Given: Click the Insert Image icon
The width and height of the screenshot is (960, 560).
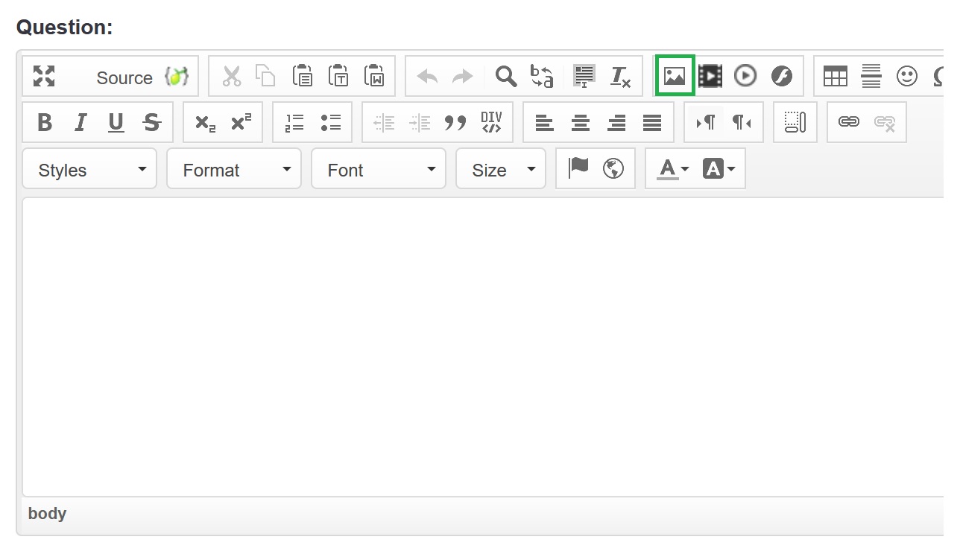Looking at the screenshot, I should [675, 76].
